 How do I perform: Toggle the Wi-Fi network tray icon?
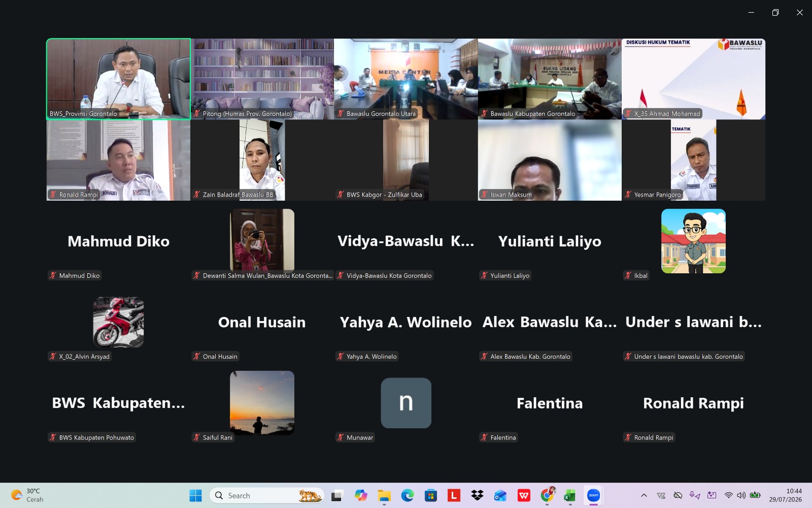[x=729, y=495]
